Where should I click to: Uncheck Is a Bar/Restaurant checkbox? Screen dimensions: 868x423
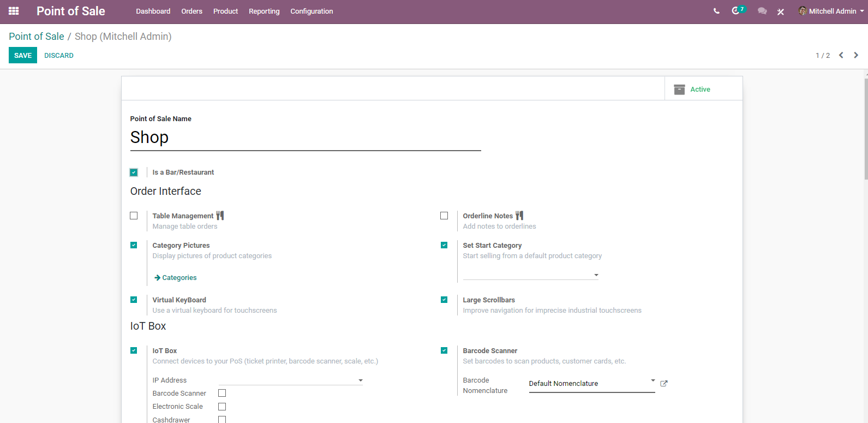134,172
